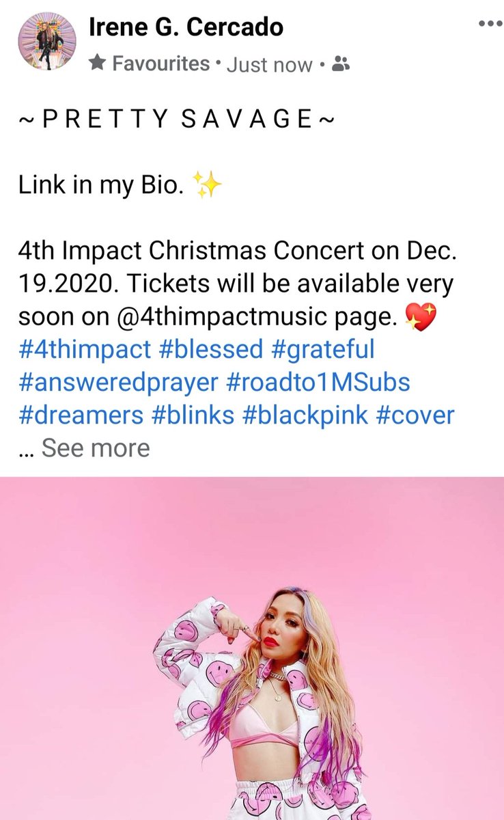
Task: Open the pink-background post photo
Action: tap(252, 648)
